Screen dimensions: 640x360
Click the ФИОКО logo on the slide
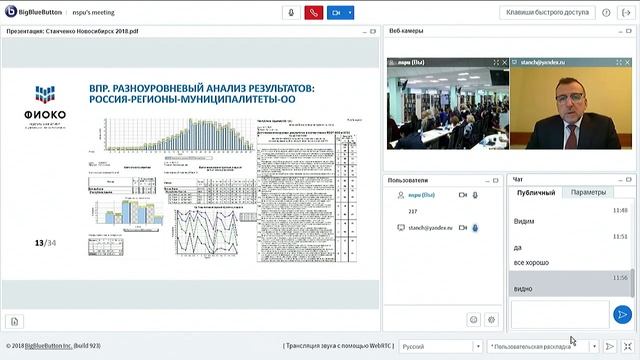[x=45, y=107]
